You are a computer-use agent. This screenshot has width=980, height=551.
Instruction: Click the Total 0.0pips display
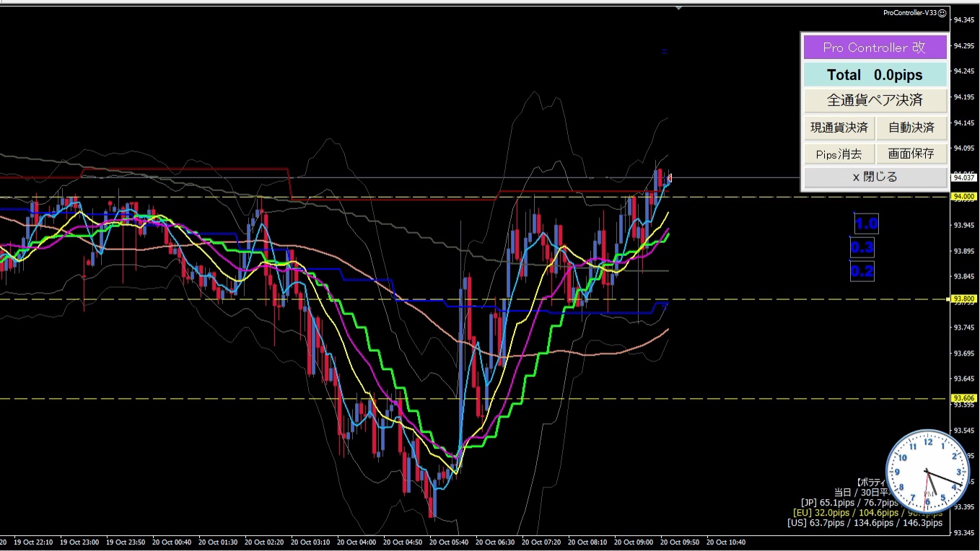(x=875, y=75)
